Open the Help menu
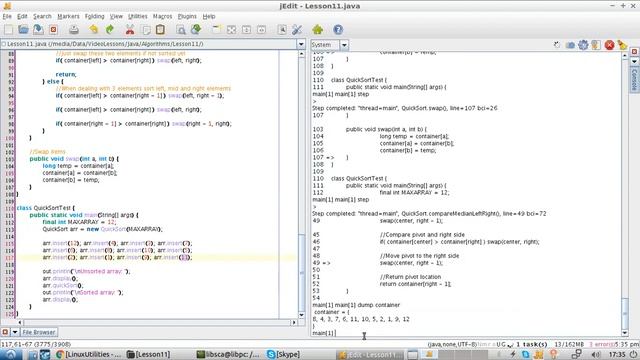Screen dimensions: 640x360 point(209,16)
